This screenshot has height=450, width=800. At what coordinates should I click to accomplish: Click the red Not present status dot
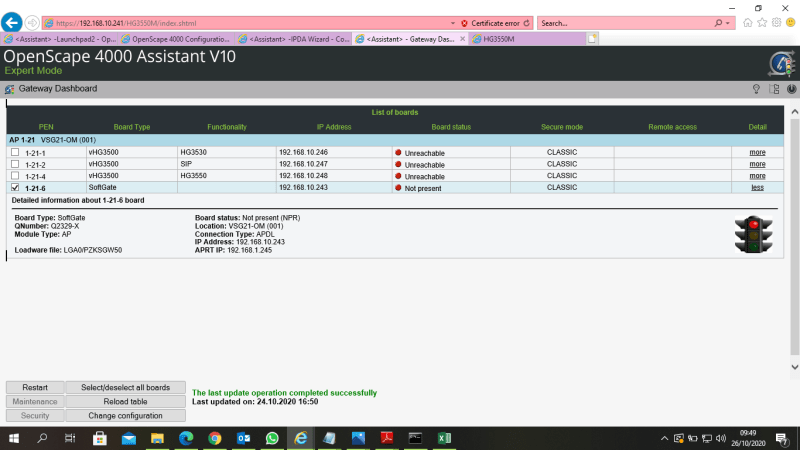pyautogui.click(x=398, y=187)
